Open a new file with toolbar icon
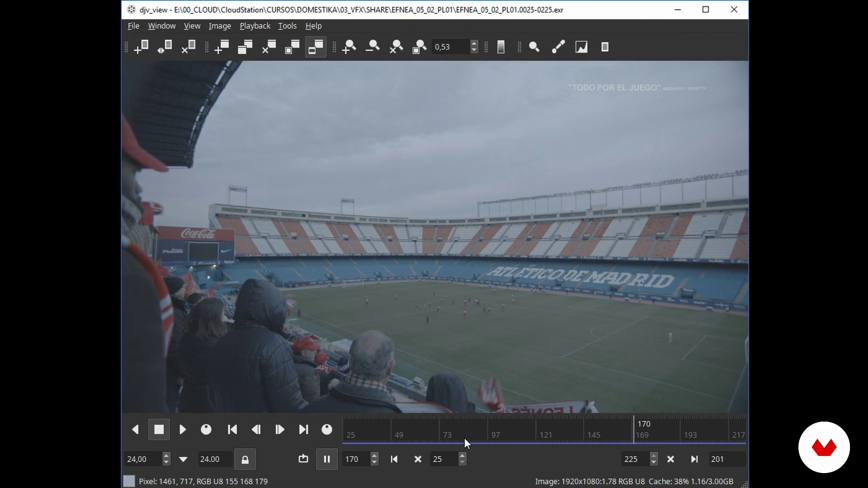 142,47
